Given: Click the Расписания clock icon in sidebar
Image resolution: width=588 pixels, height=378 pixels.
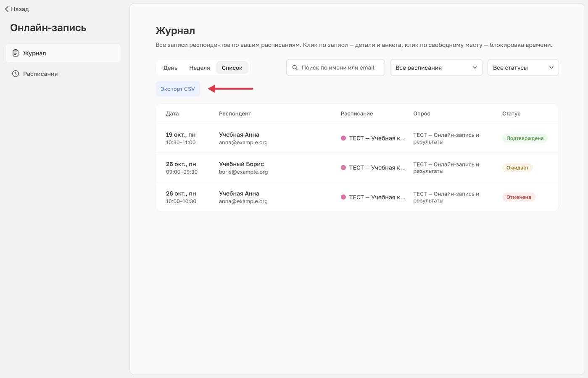Looking at the screenshot, I should tap(16, 74).
